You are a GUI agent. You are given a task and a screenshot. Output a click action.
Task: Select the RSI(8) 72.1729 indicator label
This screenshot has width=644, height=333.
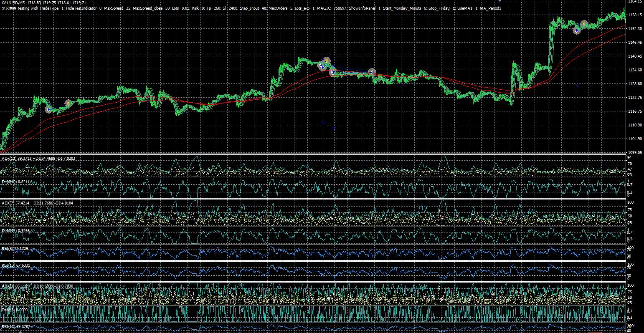coord(15,249)
